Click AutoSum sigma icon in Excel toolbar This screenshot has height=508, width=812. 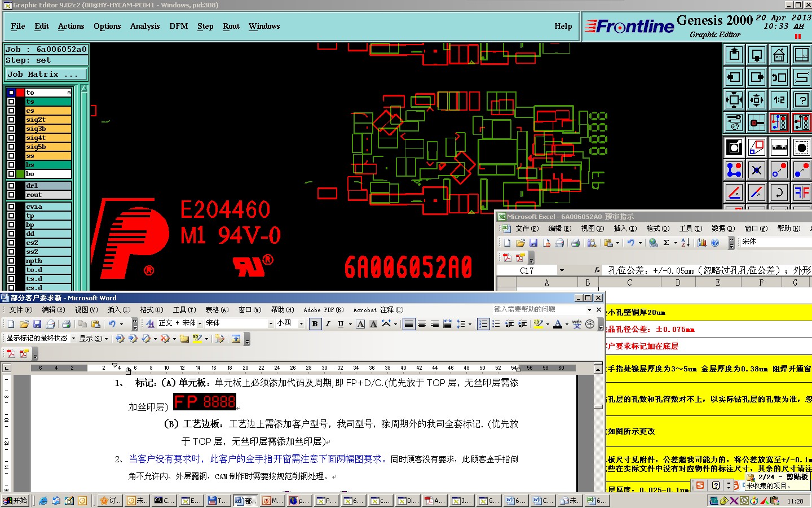coord(666,243)
